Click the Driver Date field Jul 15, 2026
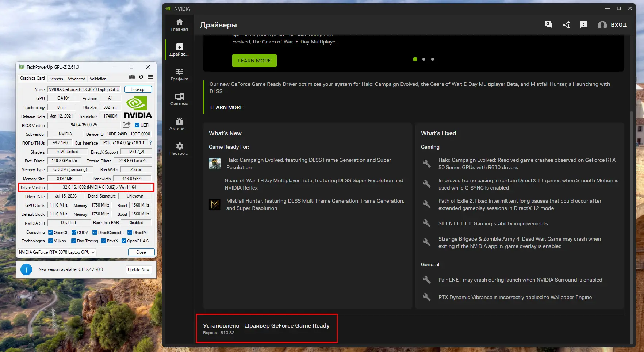This screenshot has width=644, height=352. [66, 196]
